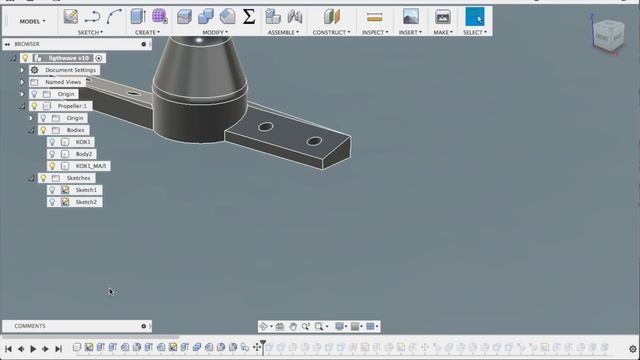Open the MODEL workspace dropdown
The width and height of the screenshot is (640, 360).
(x=33, y=21)
